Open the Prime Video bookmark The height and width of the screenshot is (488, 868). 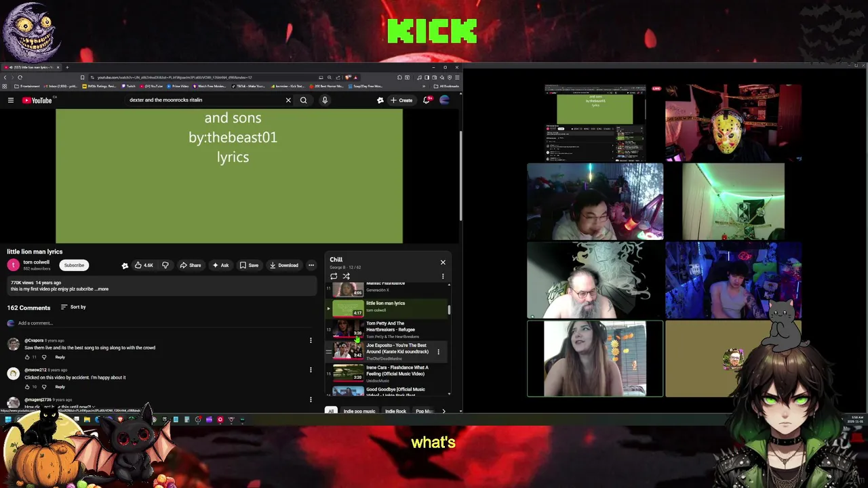pos(178,86)
